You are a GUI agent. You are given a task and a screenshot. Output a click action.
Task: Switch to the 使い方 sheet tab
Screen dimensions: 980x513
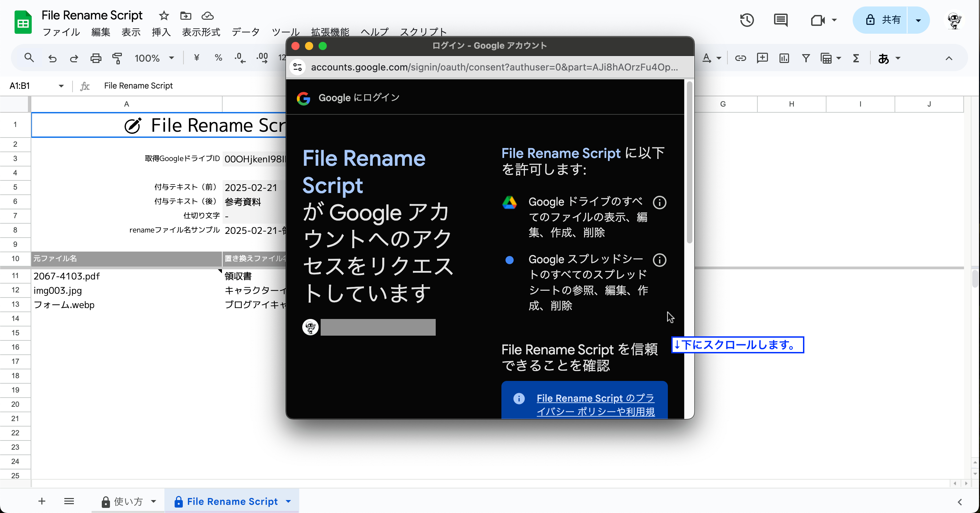tap(129, 501)
